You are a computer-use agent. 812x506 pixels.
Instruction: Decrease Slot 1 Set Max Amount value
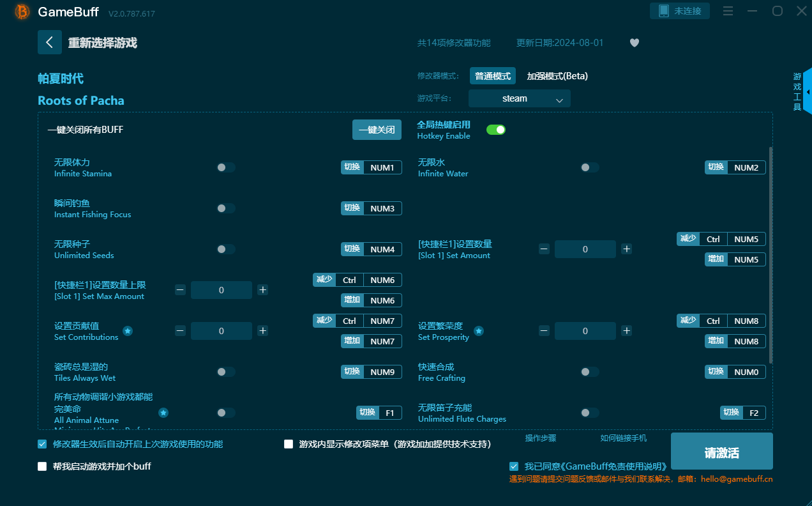[180, 290]
